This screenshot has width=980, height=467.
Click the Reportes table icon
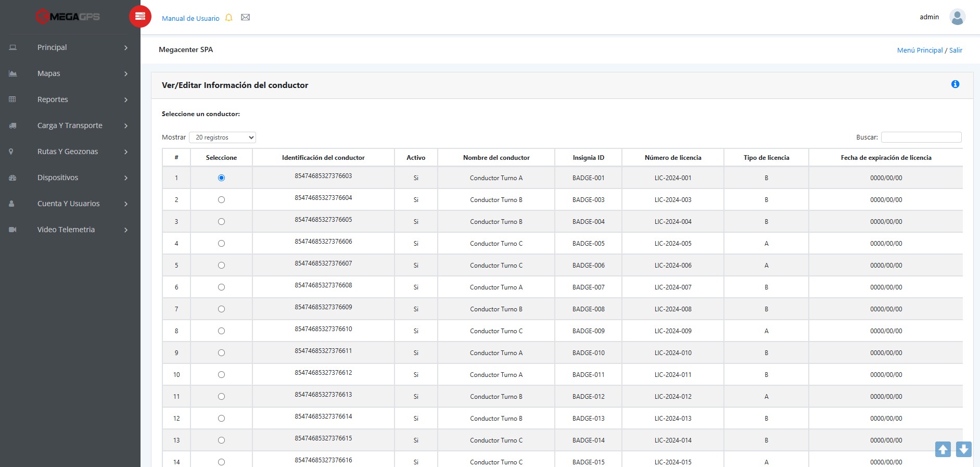coord(12,99)
